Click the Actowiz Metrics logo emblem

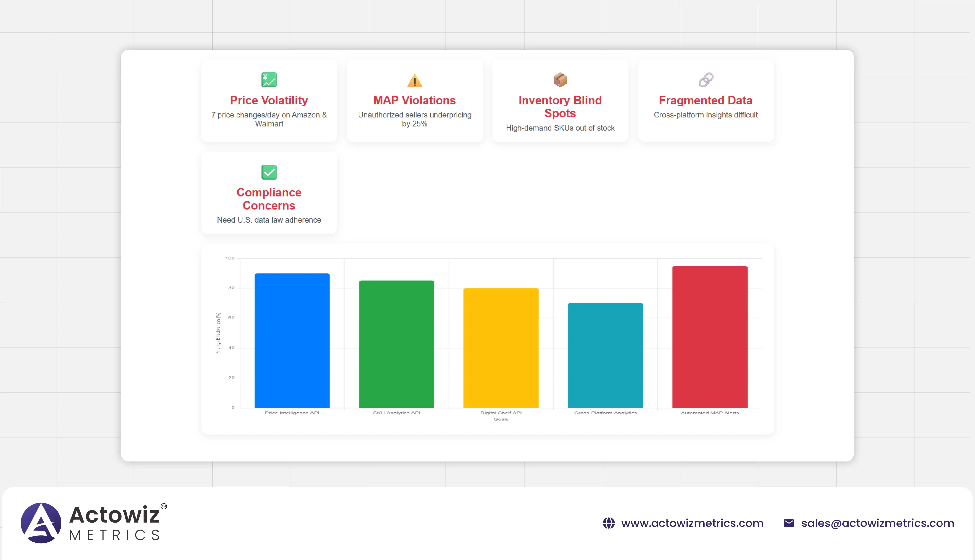pos(41,523)
